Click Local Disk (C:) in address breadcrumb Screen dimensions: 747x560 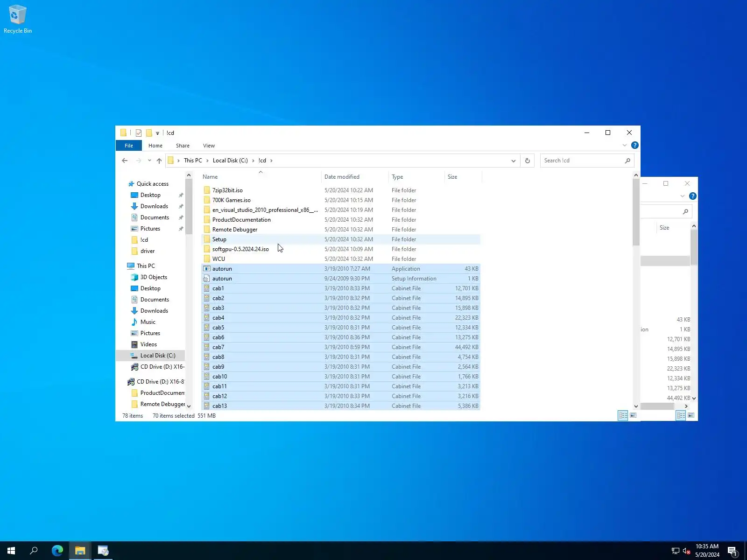(x=230, y=161)
